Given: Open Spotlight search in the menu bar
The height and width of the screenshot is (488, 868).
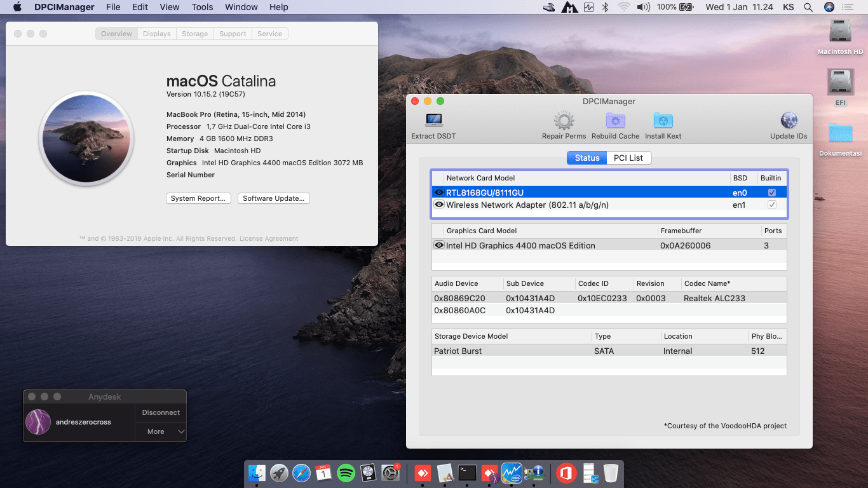Looking at the screenshot, I should tap(808, 7).
